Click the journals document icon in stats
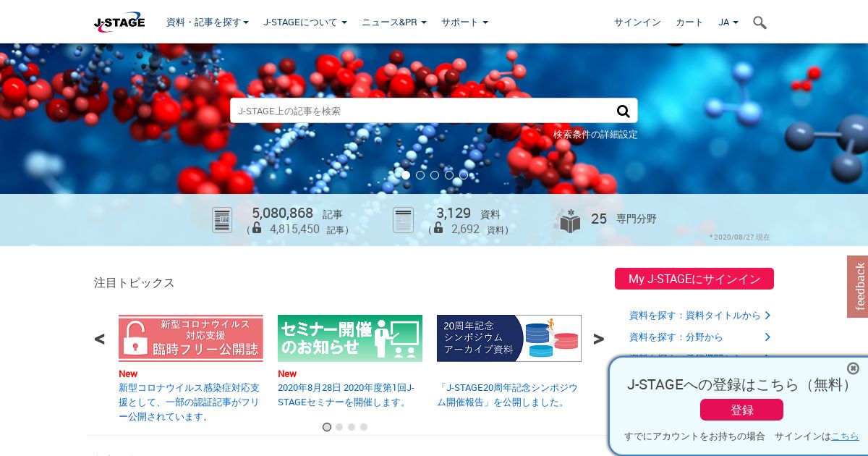868x456 pixels. pos(403,220)
